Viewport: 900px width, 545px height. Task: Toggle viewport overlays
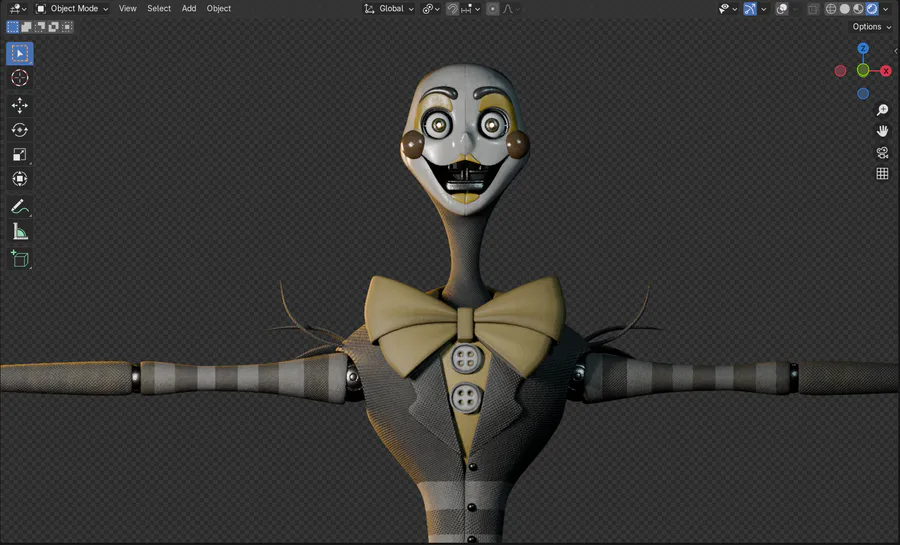click(781, 9)
